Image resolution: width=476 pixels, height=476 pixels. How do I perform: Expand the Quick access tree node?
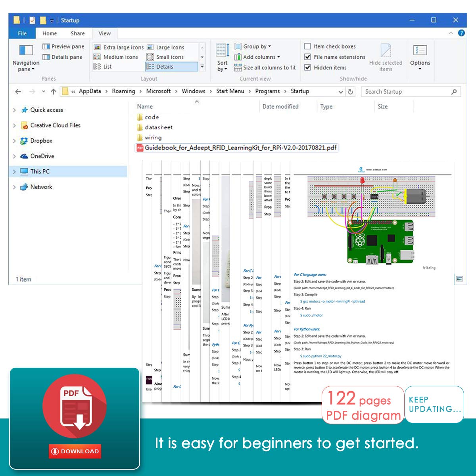pyautogui.click(x=14, y=110)
